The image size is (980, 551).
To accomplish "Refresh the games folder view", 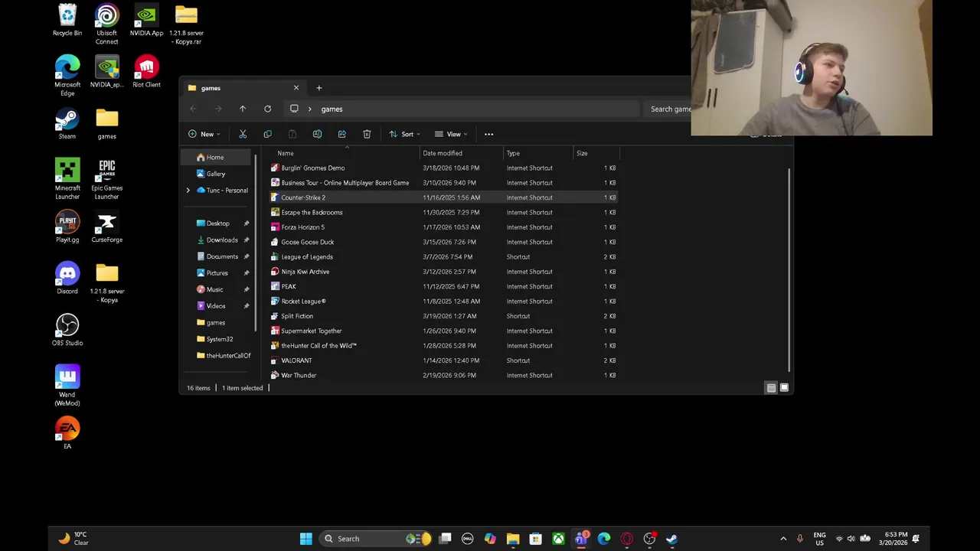I will tap(267, 109).
